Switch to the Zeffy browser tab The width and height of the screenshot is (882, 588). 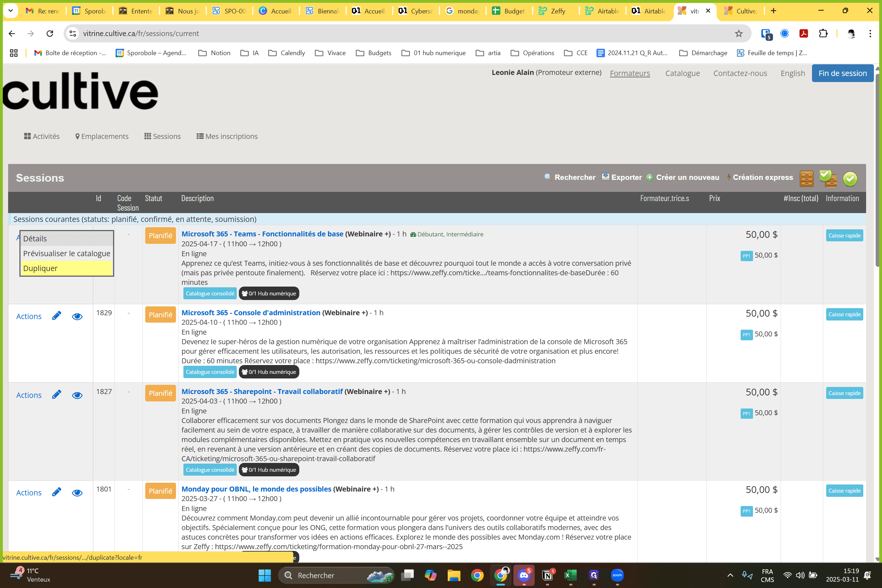[556, 11]
